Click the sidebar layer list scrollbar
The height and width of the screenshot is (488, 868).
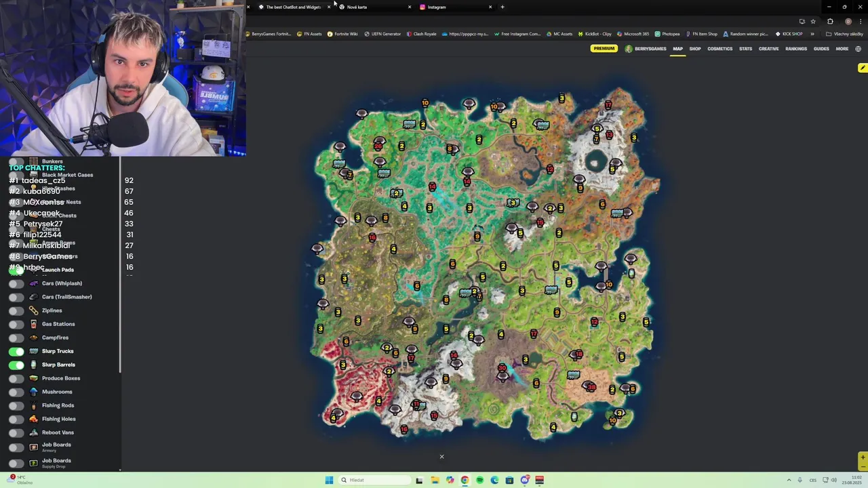(120, 264)
